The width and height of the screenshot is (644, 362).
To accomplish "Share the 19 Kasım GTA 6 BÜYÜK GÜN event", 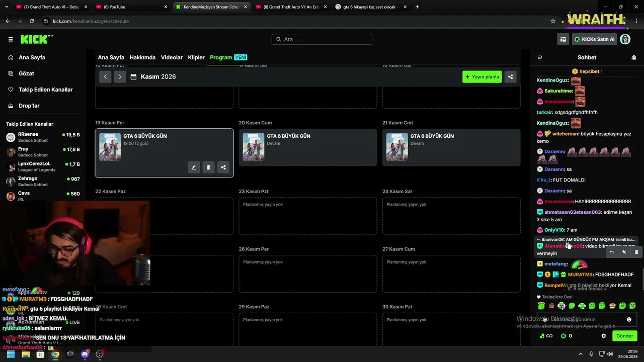I will [223, 167].
